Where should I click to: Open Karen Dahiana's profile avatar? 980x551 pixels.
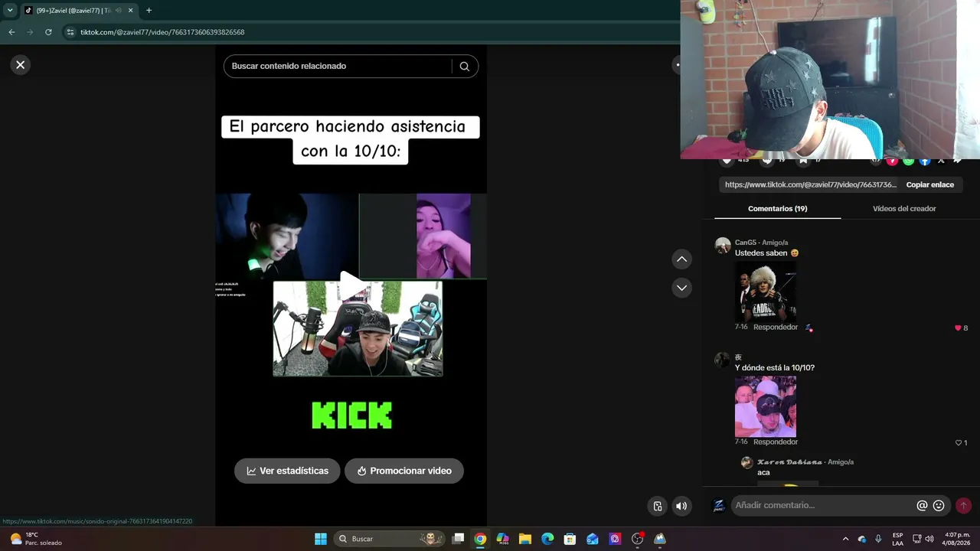(x=746, y=463)
